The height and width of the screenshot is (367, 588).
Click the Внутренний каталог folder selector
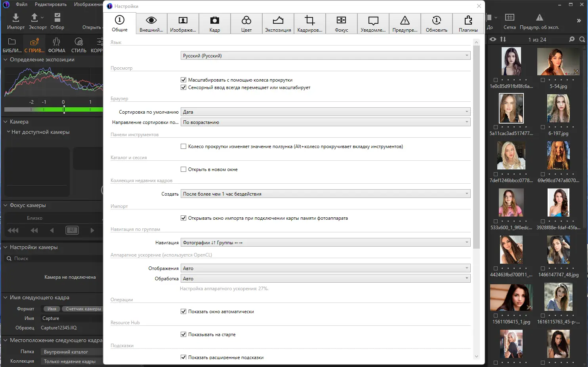tap(71, 352)
